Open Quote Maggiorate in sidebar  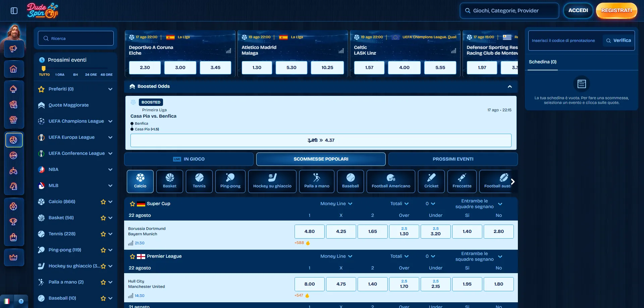(x=68, y=105)
